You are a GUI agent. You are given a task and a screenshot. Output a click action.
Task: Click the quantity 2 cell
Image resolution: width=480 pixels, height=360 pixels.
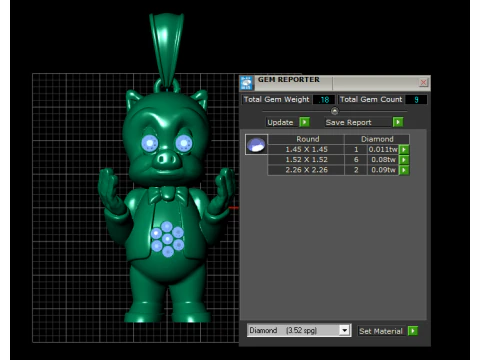356,170
